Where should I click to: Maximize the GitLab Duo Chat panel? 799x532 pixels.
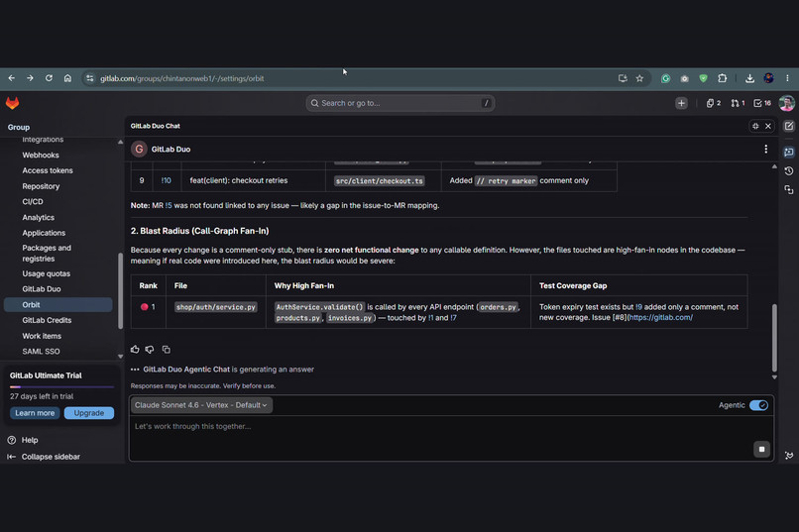(x=755, y=126)
